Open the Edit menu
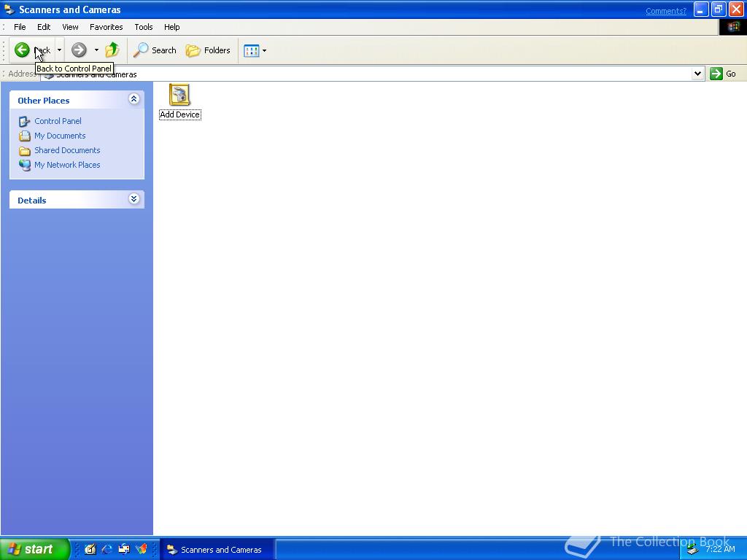This screenshot has height=560, width=747. [x=44, y=27]
